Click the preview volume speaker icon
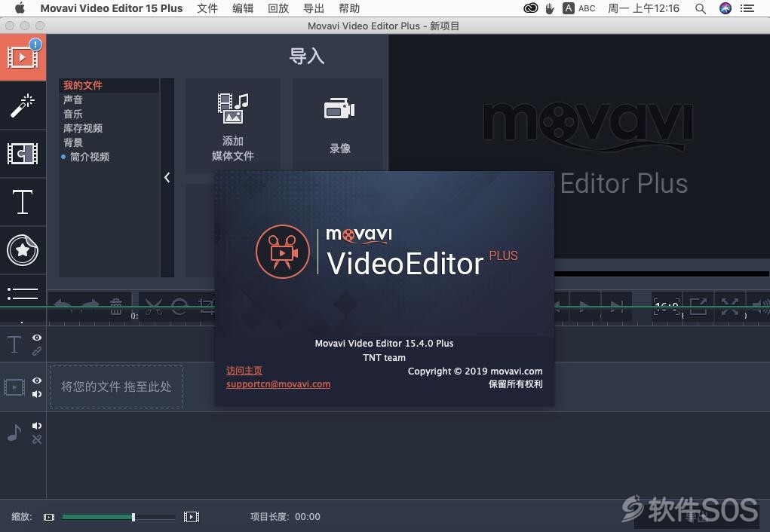 tap(759, 307)
